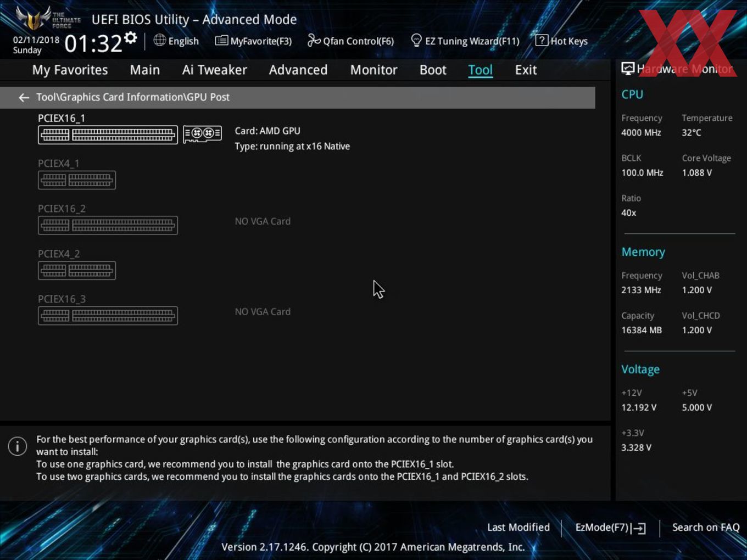Click the PCIEX4_1 label
747x560 pixels.
coord(59,164)
